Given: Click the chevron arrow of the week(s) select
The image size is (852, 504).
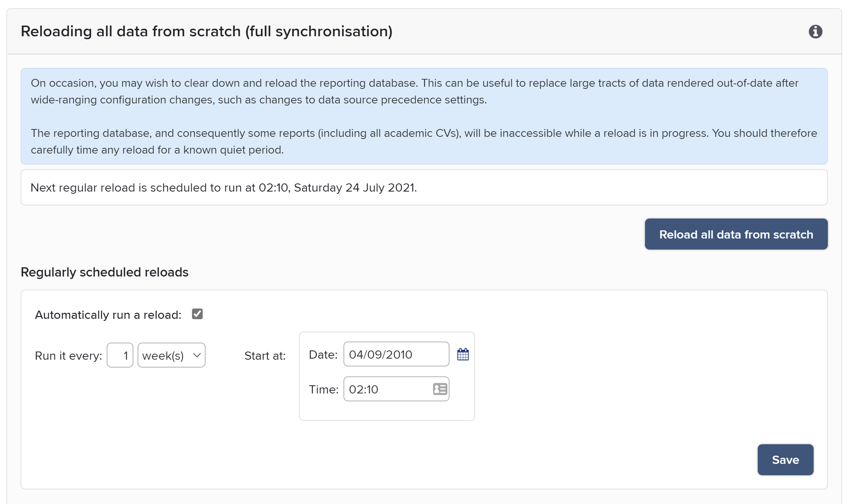Looking at the screenshot, I should click(x=197, y=355).
